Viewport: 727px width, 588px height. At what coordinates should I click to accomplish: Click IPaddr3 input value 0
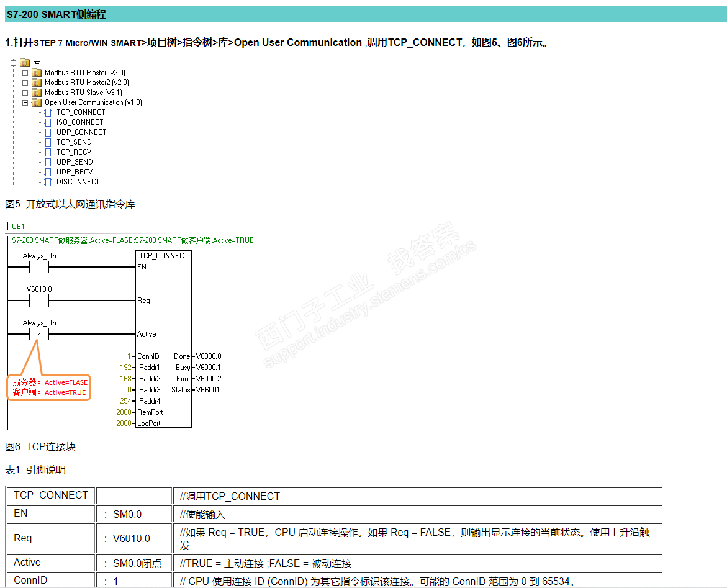129,389
